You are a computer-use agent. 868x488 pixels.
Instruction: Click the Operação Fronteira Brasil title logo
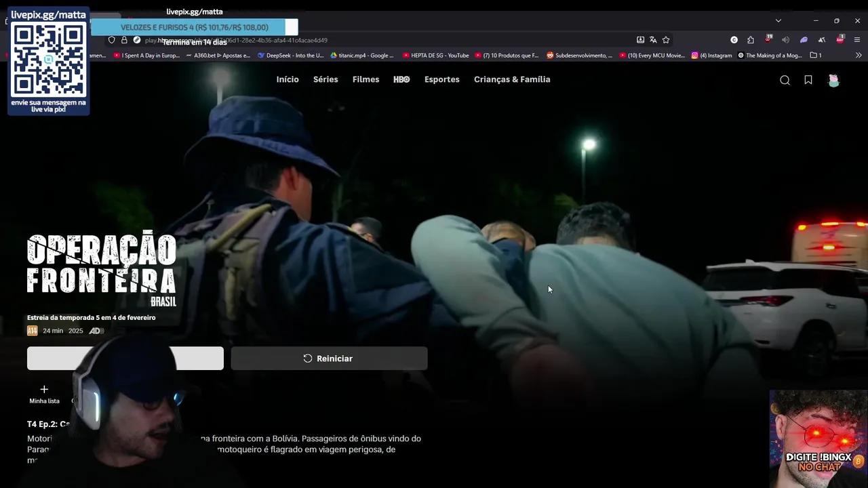[102, 269]
